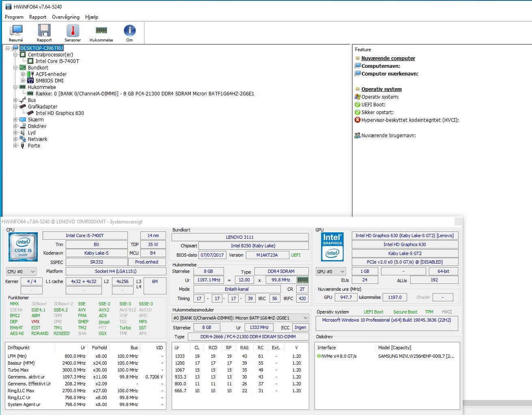Click the red HVCI status icon
The width and height of the screenshot is (532, 415).
[x=358, y=120]
